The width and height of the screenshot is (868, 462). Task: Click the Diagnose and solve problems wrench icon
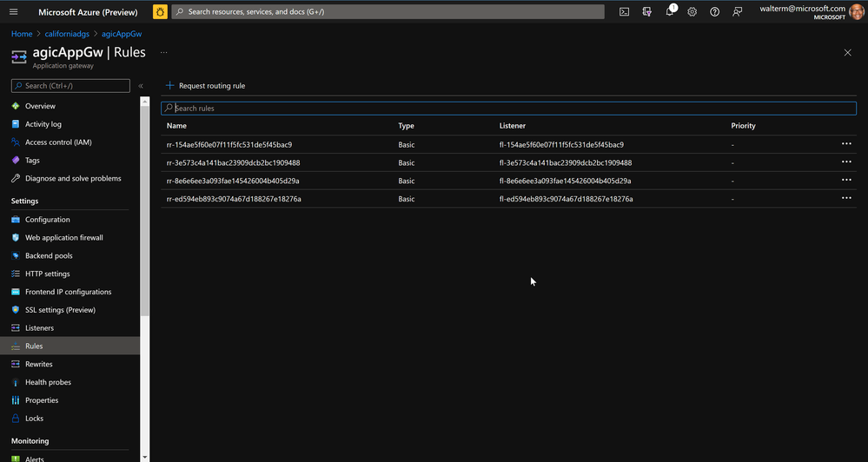16,178
